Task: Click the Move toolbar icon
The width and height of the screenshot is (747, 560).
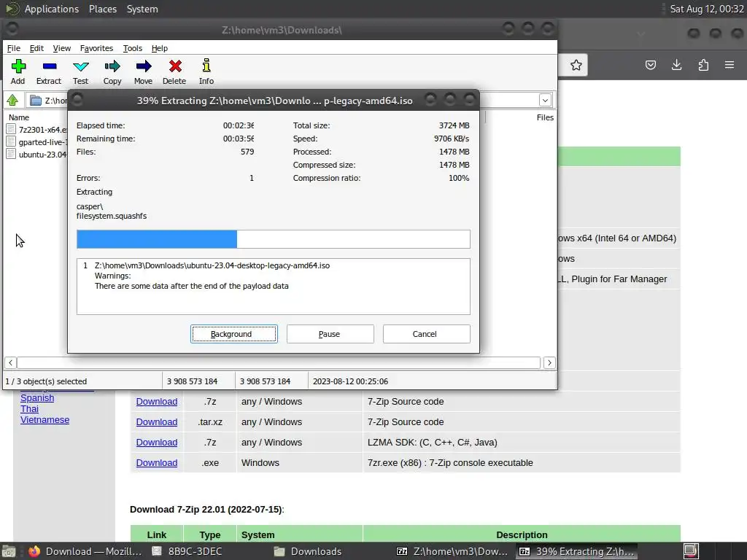Action: [144, 66]
